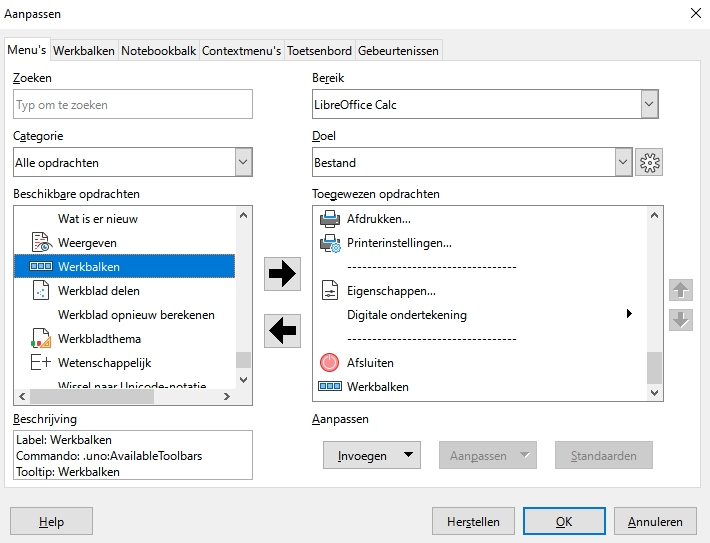Select Wetenschappelijk in available commands list
Screen dimensions: 710x543
coord(104,363)
